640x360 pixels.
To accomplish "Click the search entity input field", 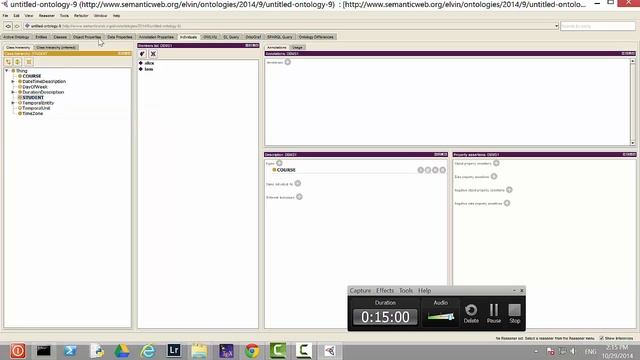I will tap(598, 26).
